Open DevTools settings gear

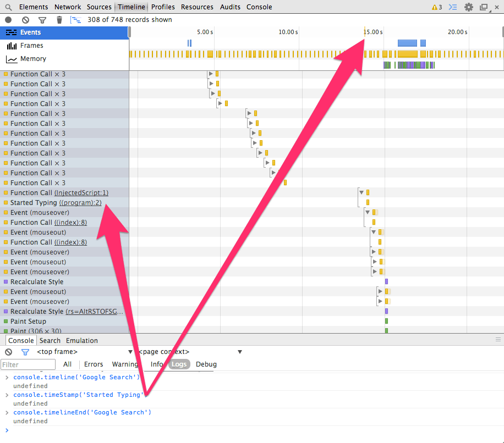tap(469, 7)
